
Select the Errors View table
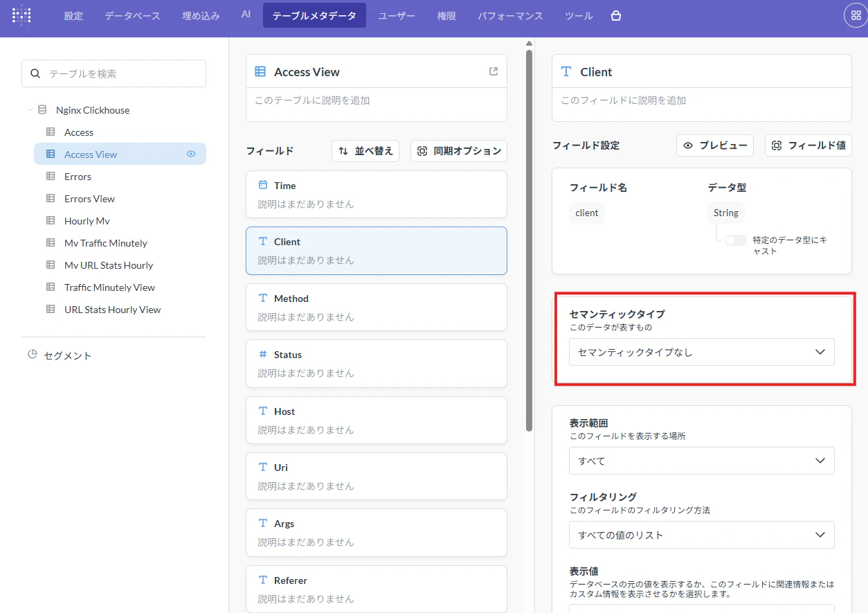click(120, 198)
